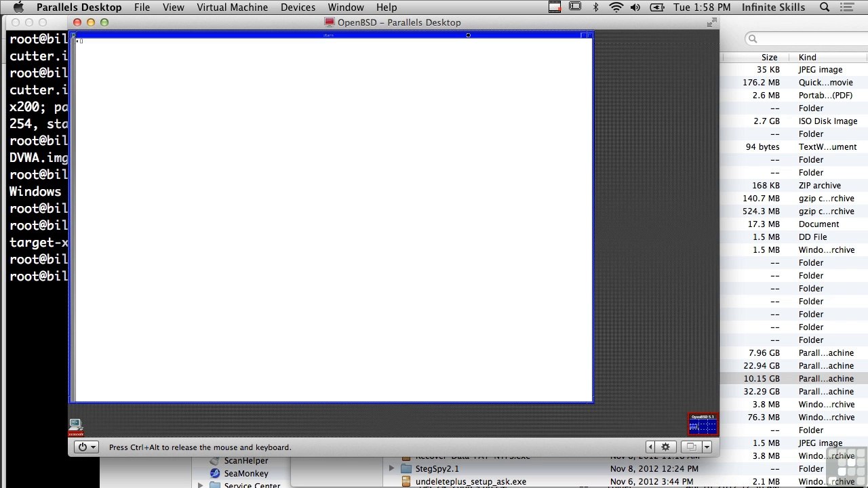Click the SeaMonkey application icon
The image size is (868, 488).
215,473
